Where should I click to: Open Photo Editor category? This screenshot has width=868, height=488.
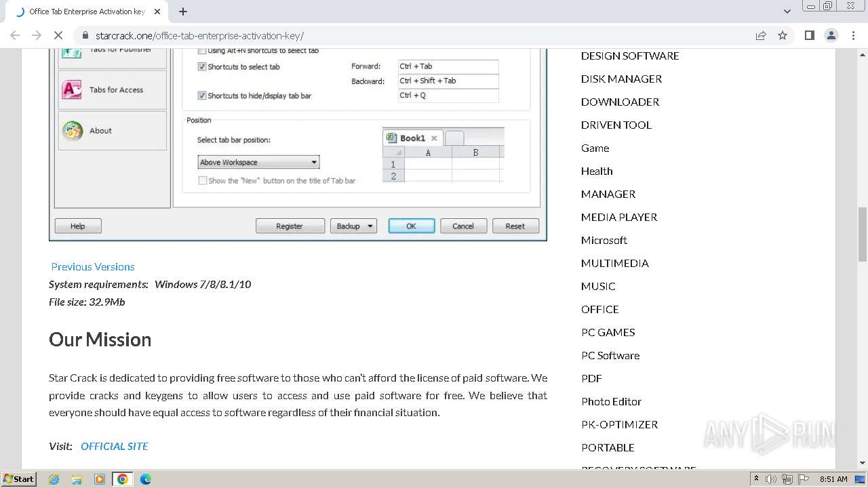611,401
